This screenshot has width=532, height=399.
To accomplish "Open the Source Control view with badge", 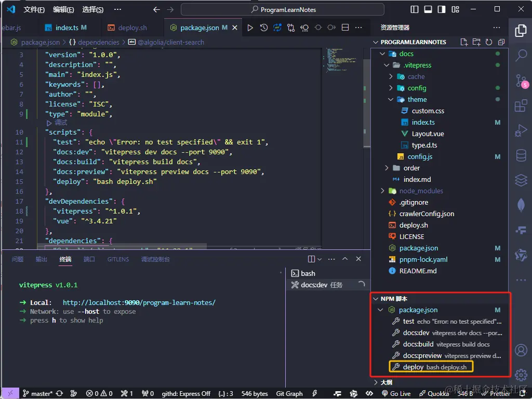I will [521, 81].
